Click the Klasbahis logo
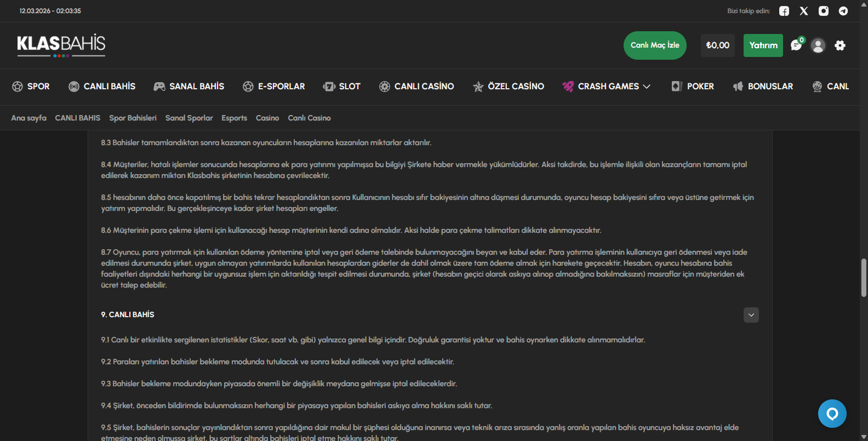The height and width of the screenshot is (441, 868). [x=61, y=45]
